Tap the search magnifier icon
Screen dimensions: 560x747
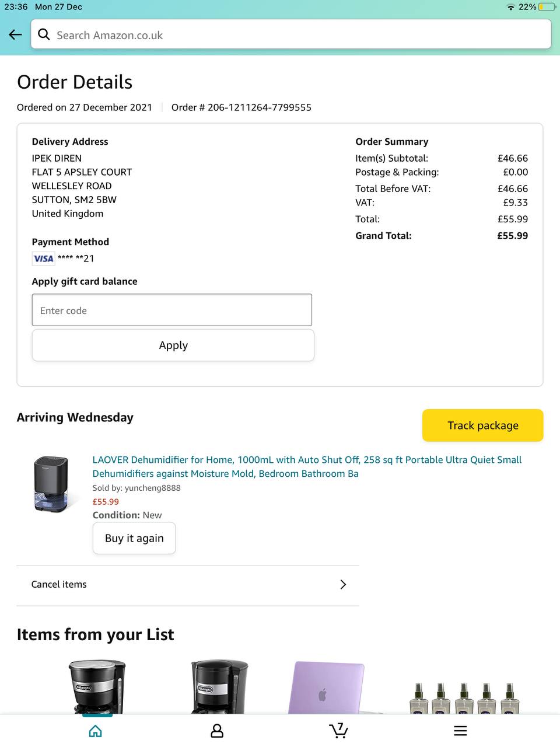point(44,35)
